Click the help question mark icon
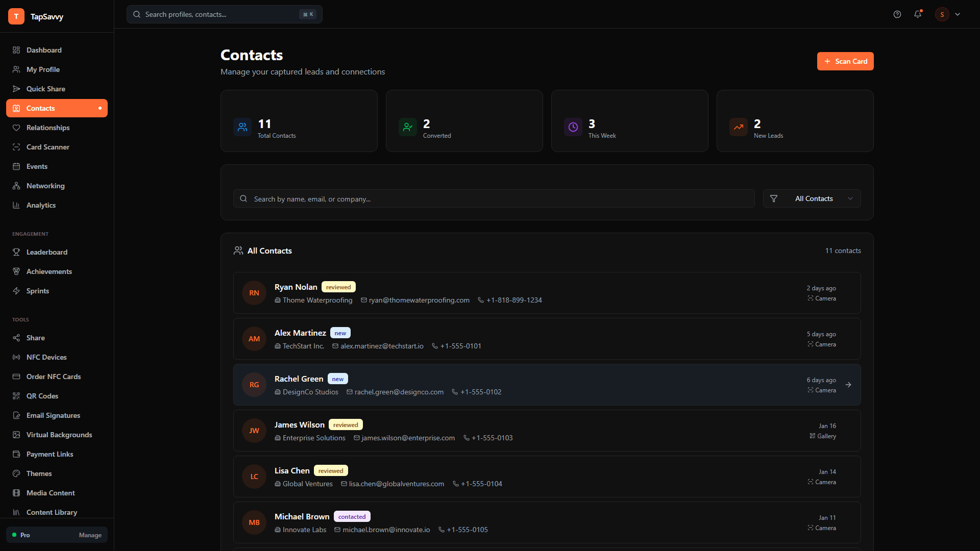The image size is (980, 551). (x=897, y=14)
